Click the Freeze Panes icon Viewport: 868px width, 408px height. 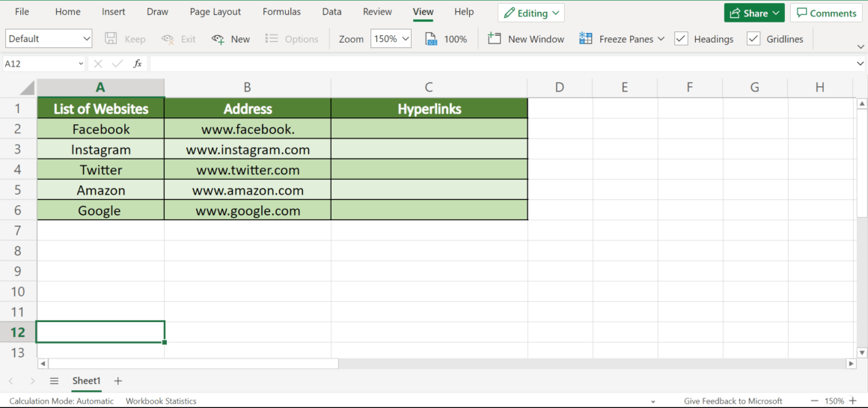pyautogui.click(x=586, y=39)
